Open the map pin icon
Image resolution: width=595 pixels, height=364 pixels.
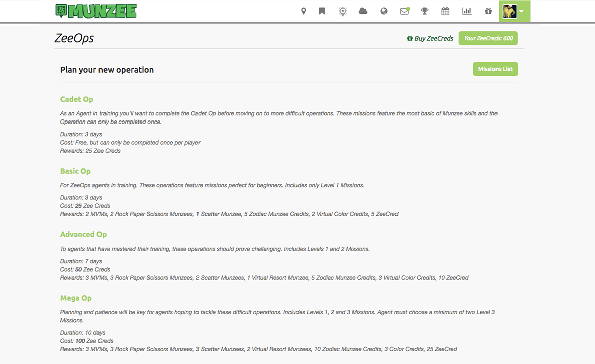[x=303, y=11]
